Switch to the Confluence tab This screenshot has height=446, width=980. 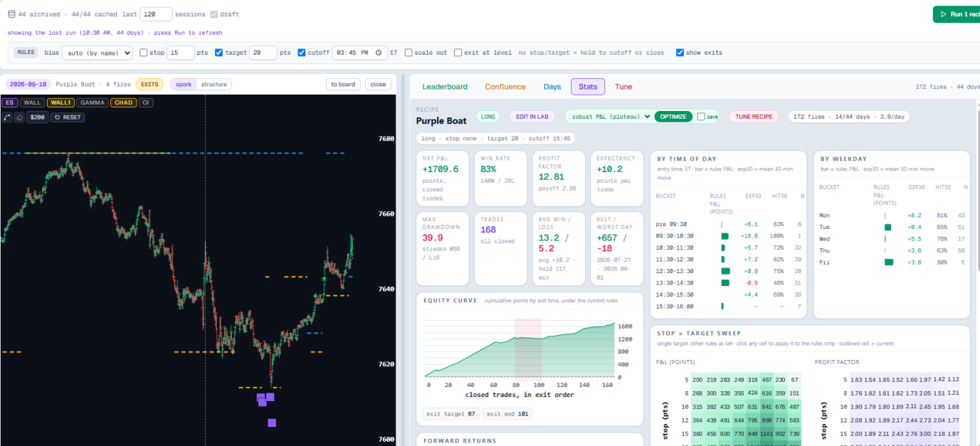click(505, 87)
